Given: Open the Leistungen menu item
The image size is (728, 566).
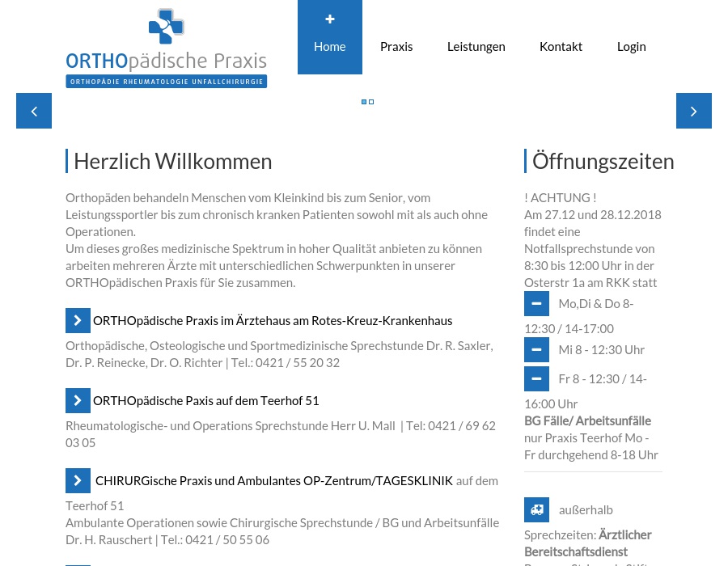Looking at the screenshot, I should point(476,47).
